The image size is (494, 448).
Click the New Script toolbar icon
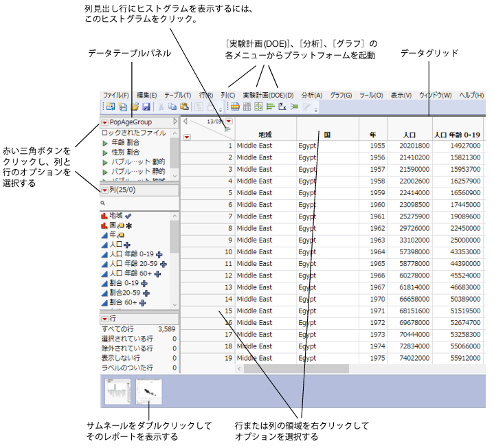(122, 107)
